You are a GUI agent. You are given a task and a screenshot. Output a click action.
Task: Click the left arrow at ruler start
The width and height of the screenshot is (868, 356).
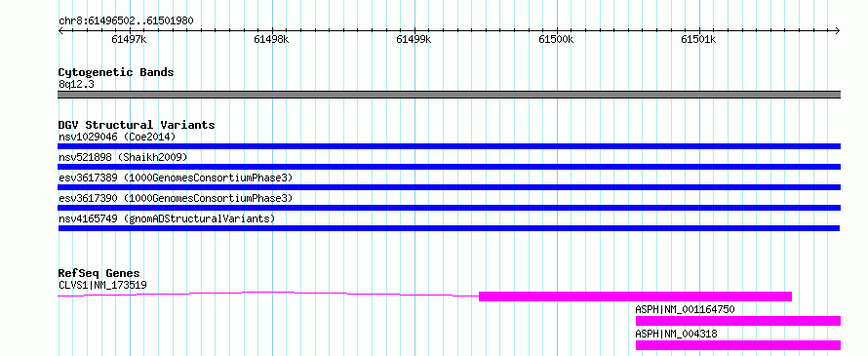point(60,30)
